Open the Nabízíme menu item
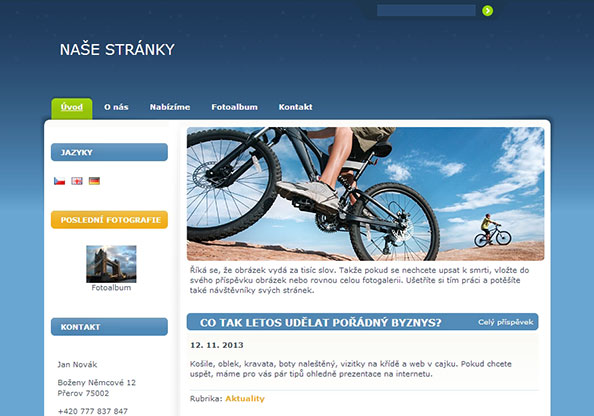594x416 pixels. [x=170, y=107]
